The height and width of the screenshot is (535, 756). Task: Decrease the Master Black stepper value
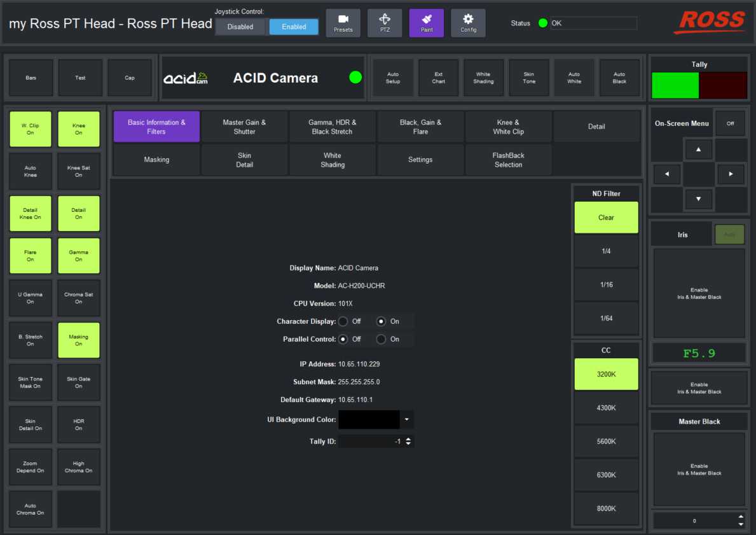click(x=741, y=524)
